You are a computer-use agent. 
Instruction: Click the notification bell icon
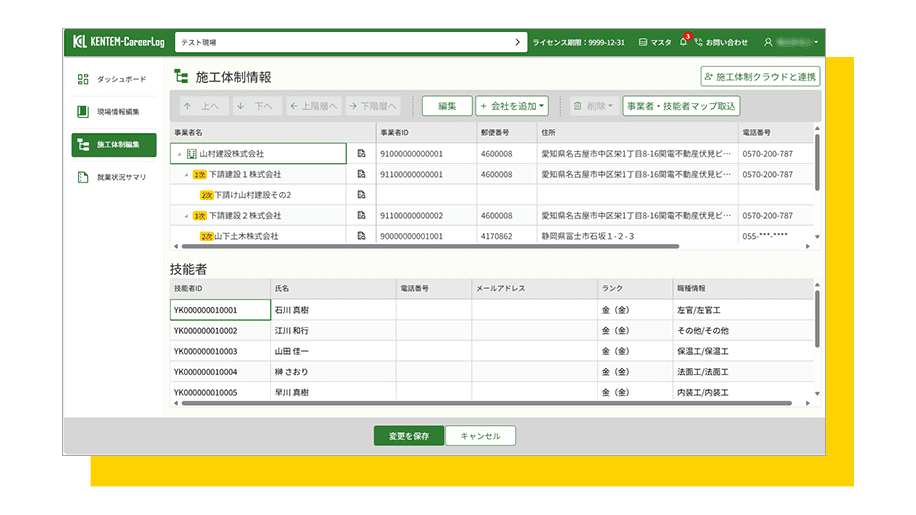(x=684, y=43)
